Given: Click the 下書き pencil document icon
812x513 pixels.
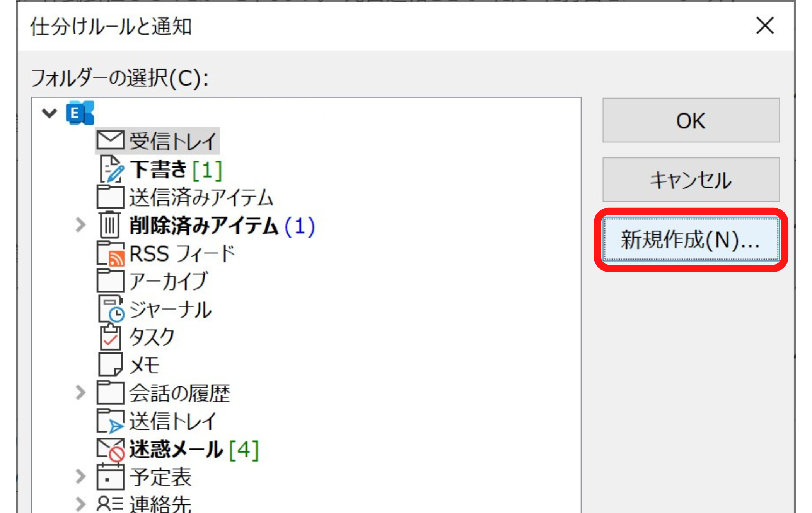Looking at the screenshot, I should 112,169.
